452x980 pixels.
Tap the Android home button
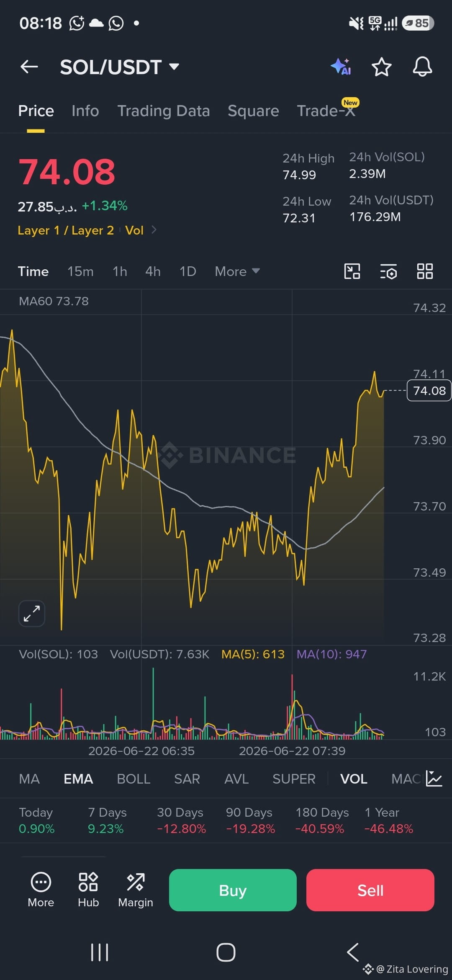tap(226, 952)
